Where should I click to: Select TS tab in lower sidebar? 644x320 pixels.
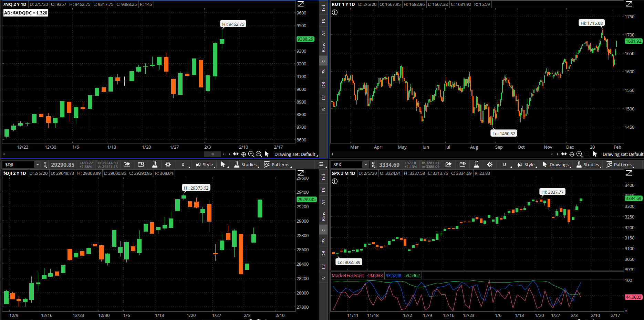point(323,190)
